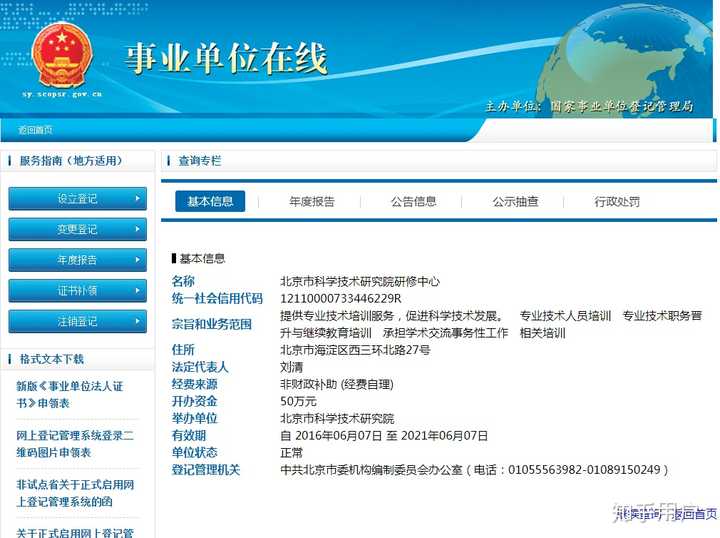Click the startup capital value 50万元
The height and width of the screenshot is (538, 720).
pos(298,401)
